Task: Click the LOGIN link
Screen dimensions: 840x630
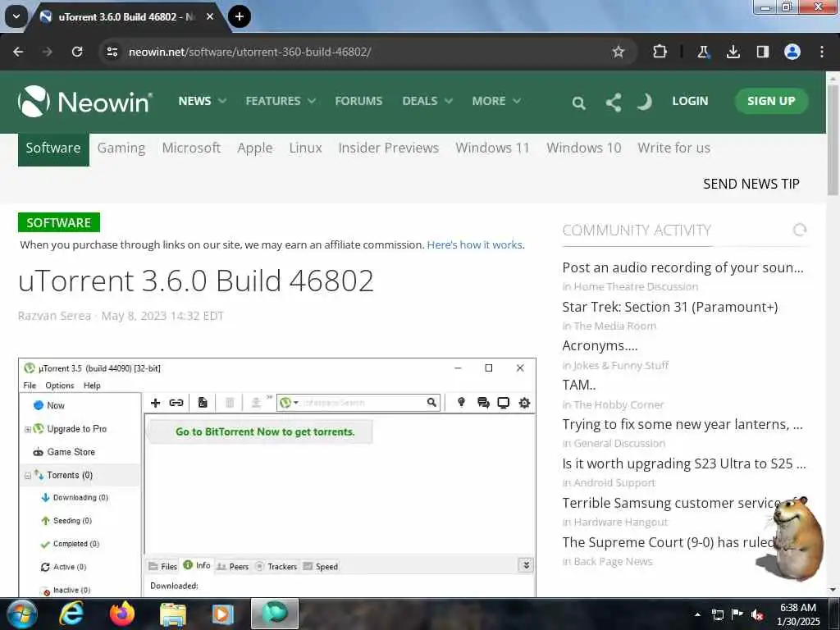Action: click(x=690, y=101)
